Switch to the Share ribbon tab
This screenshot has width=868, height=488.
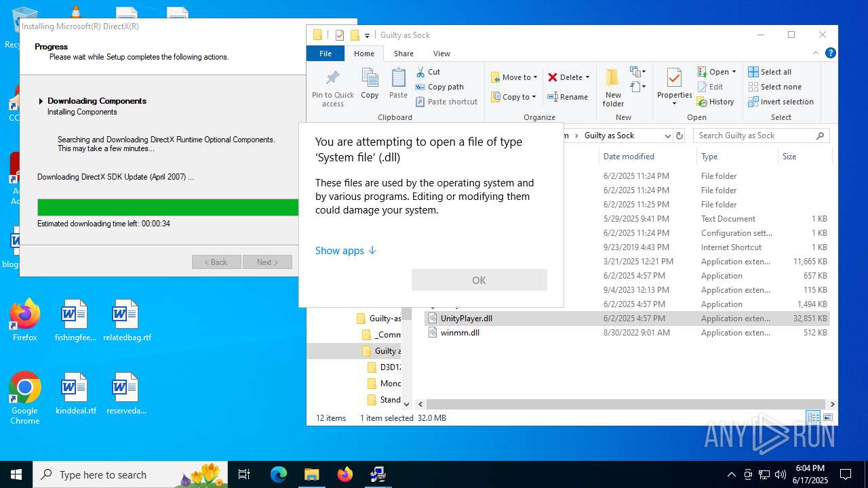point(403,54)
